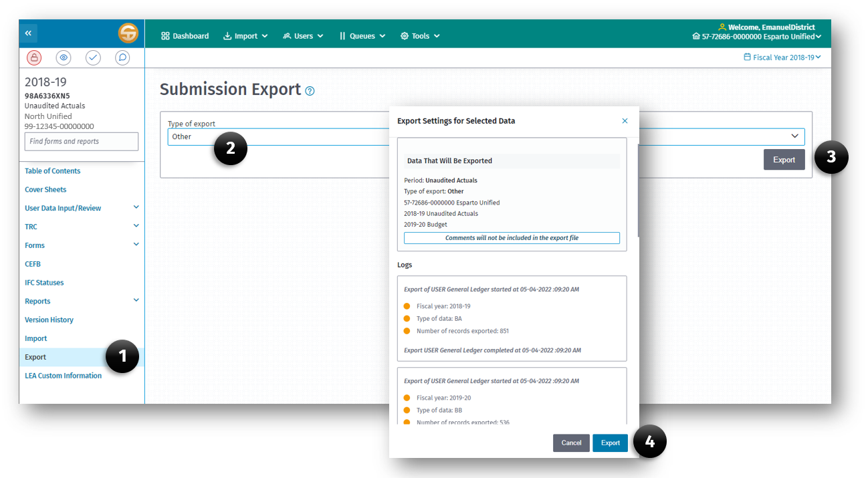
Task: Select the checkmark validation icon
Action: pyautogui.click(x=93, y=57)
